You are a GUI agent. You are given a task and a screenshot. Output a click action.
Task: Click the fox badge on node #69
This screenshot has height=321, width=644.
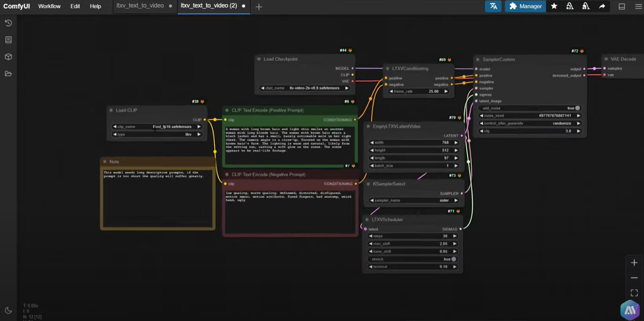tap(449, 60)
